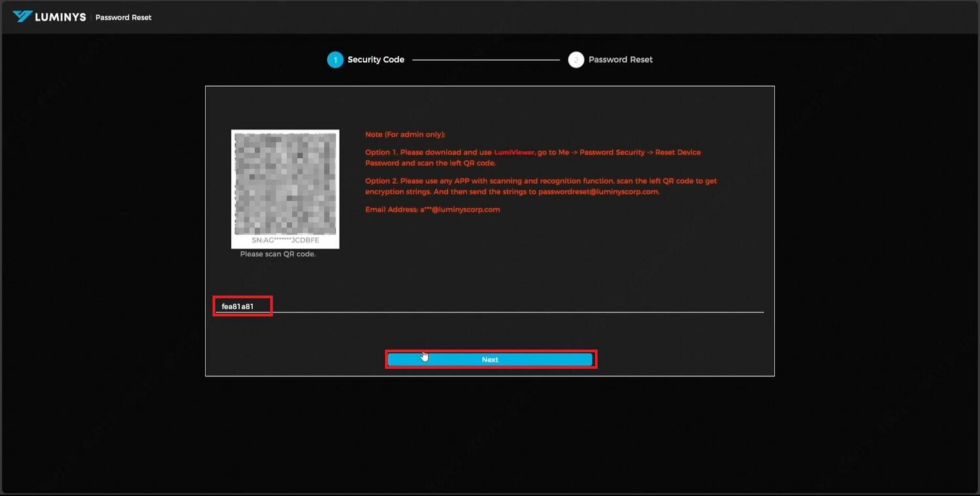Click the 'Note (For admin only)' heading
The height and width of the screenshot is (496, 980).
click(405, 135)
